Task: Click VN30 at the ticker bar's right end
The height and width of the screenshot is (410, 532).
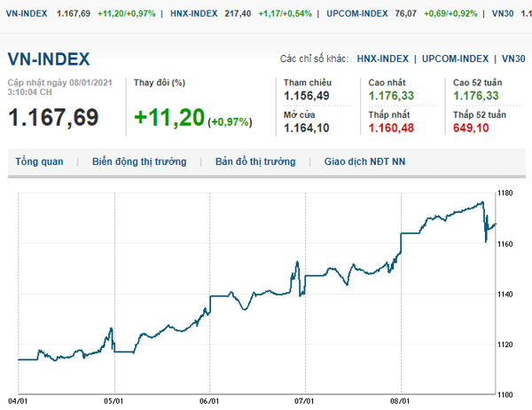Action: 502,14
